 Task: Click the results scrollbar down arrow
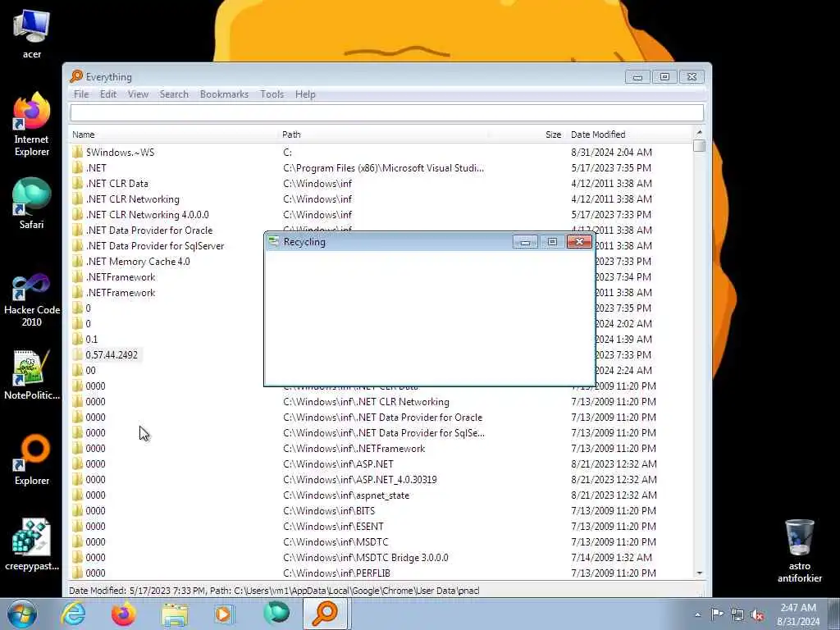click(x=699, y=573)
